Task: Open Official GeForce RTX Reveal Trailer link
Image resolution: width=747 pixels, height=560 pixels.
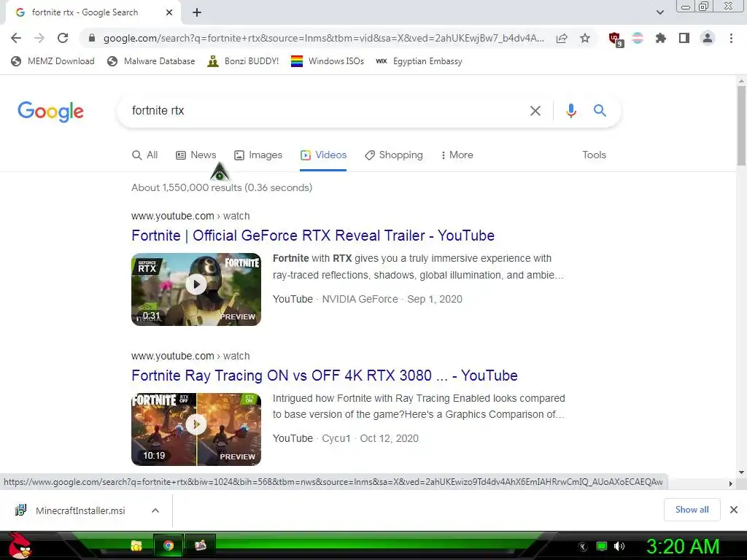Action: (313, 236)
